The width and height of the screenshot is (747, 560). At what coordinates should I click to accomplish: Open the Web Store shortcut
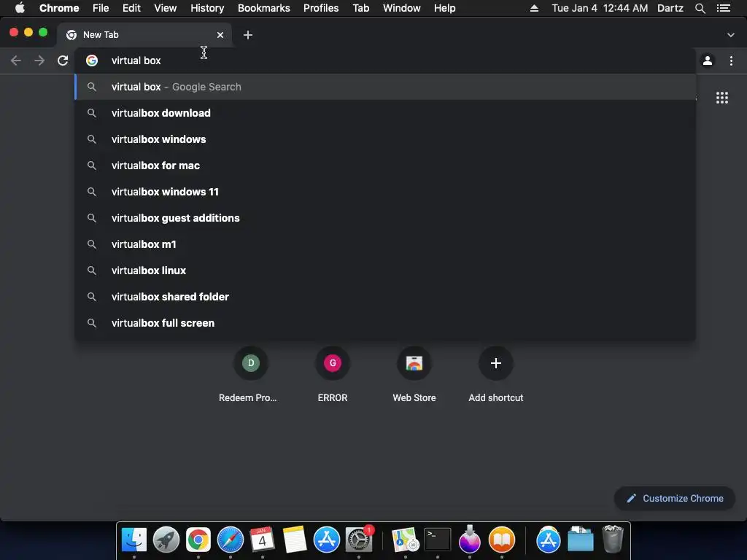[414, 363]
